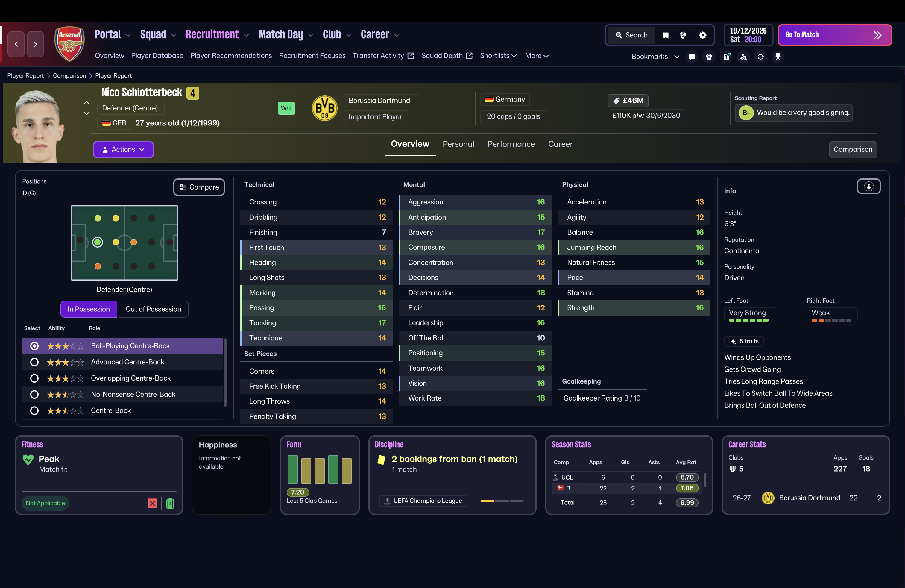Click the player icon button in Info panel

coord(868,186)
